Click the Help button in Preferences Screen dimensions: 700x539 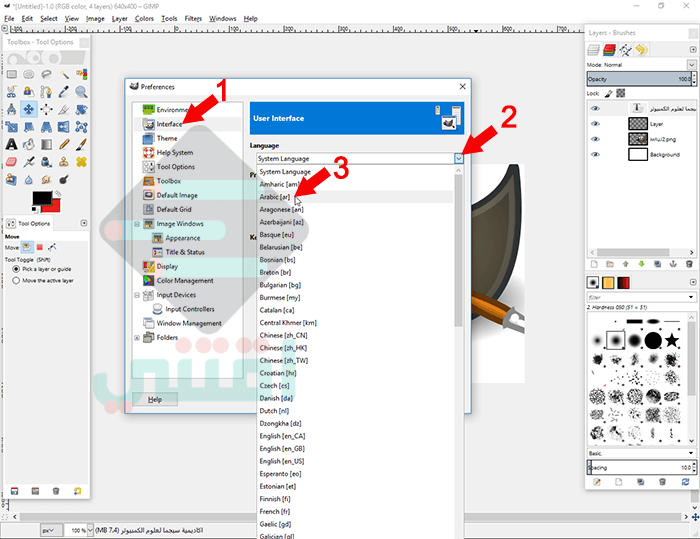[155, 399]
